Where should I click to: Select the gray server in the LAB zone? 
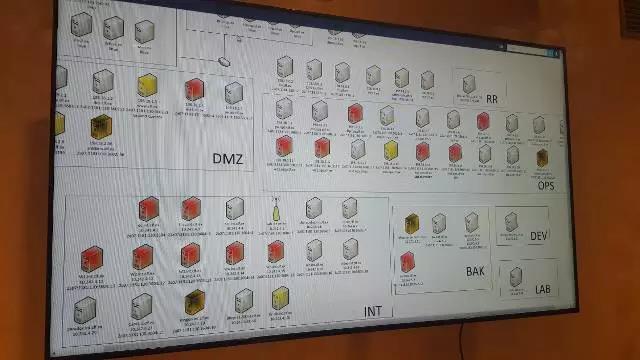516,277
